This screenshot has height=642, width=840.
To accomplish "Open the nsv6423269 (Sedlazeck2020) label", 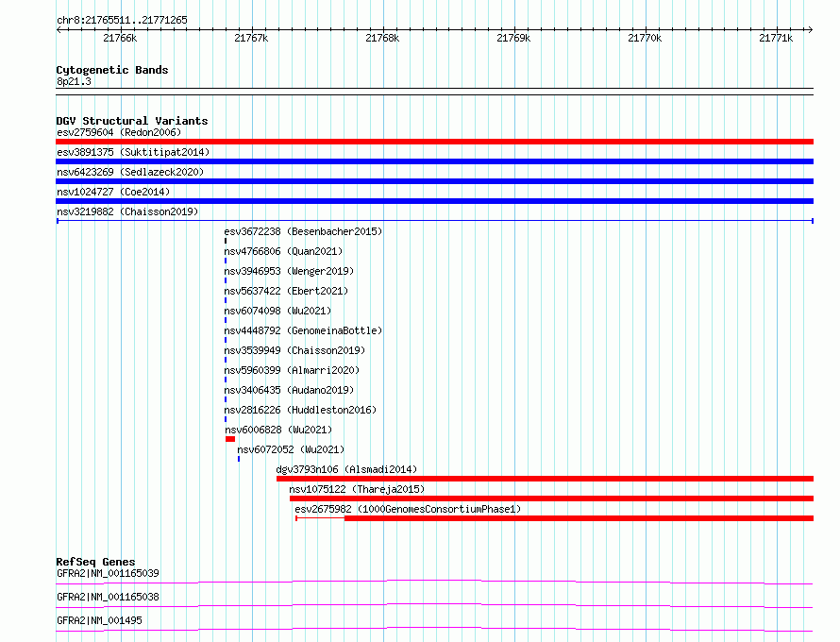I will (x=130, y=172).
